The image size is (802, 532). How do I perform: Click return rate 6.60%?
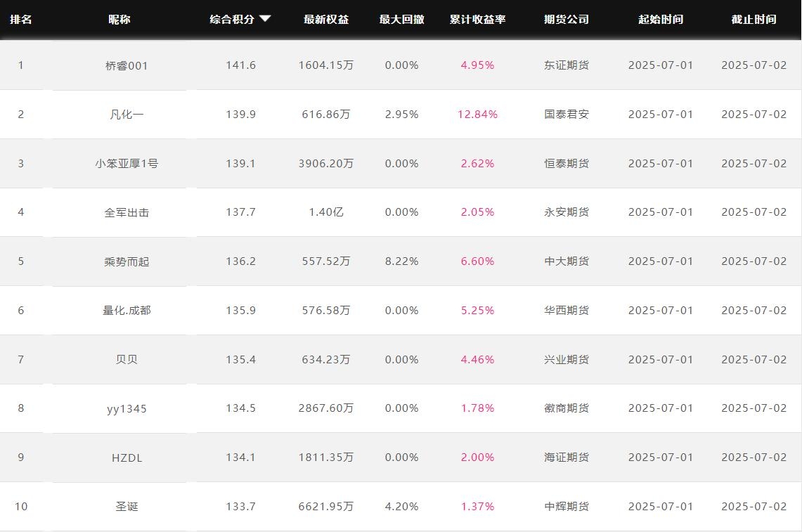tap(477, 261)
